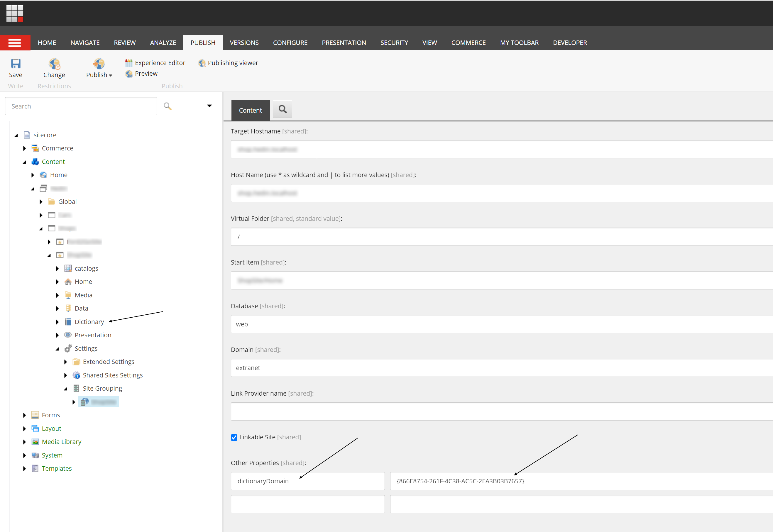Open Experience Editor
The height and width of the screenshot is (532, 773).
click(x=155, y=63)
